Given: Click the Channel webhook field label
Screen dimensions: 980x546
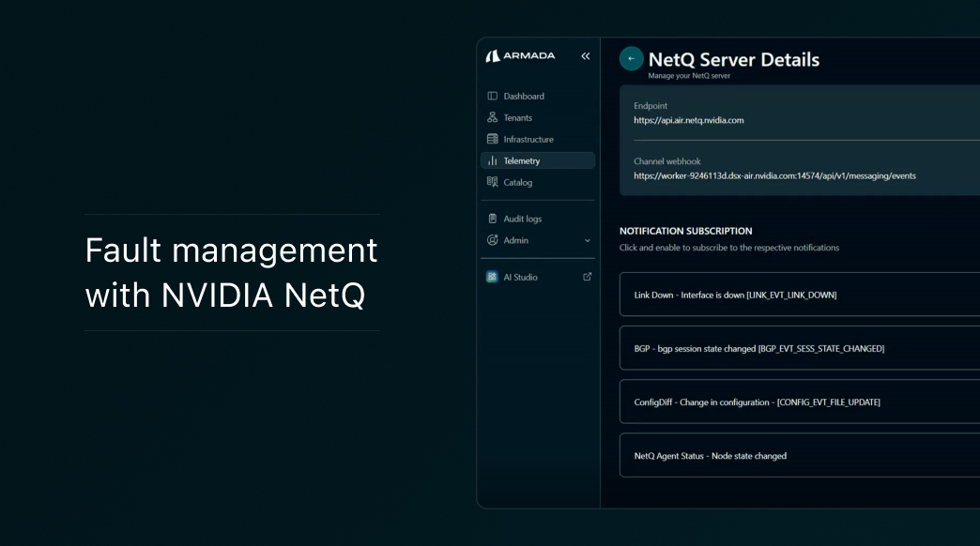Looking at the screenshot, I should tap(666, 161).
